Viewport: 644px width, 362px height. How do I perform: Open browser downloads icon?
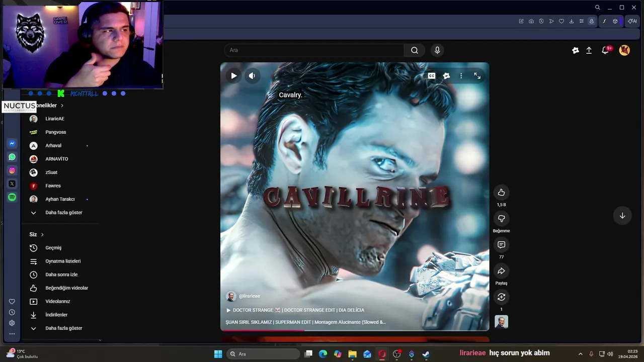(572, 21)
